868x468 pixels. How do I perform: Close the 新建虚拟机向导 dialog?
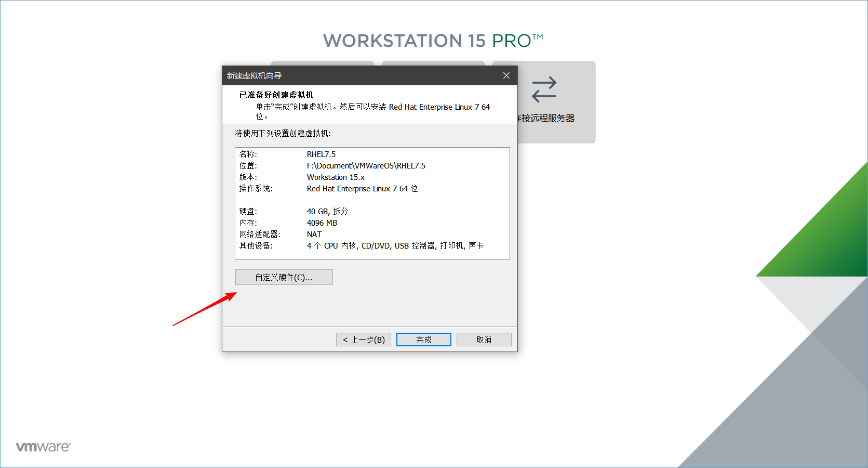click(506, 75)
